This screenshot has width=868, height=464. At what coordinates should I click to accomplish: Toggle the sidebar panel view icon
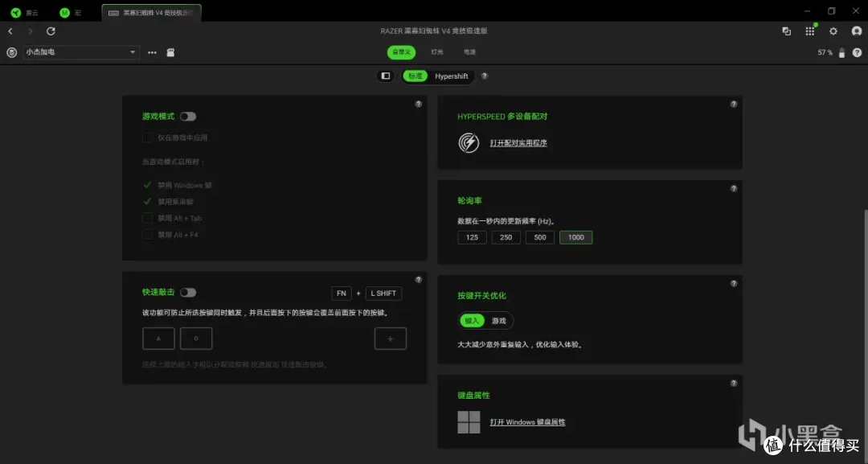(386, 76)
